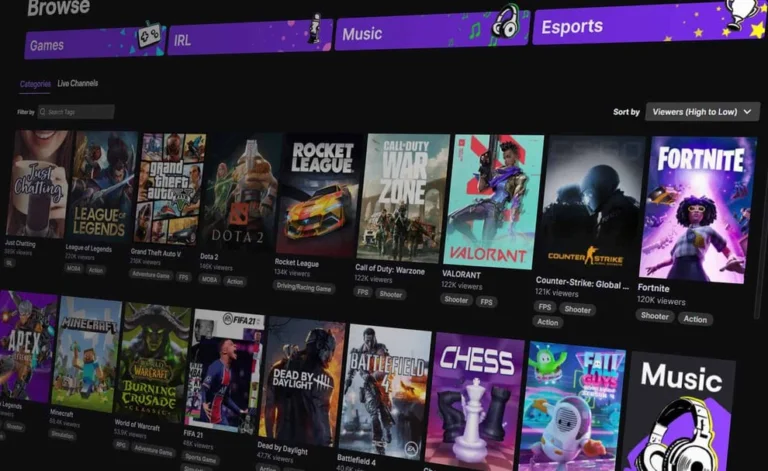Open the Counter-Strike cover art
The height and width of the screenshot is (471, 768).
589,205
